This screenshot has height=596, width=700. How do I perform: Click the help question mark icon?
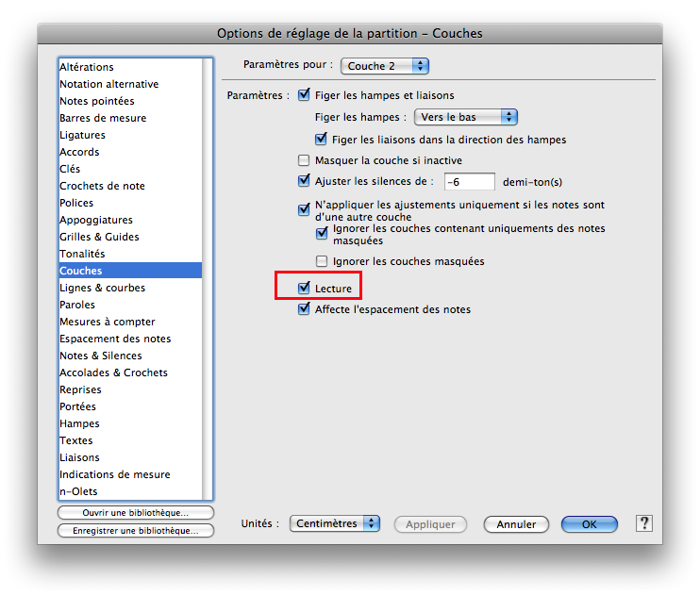pyautogui.click(x=644, y=523)
